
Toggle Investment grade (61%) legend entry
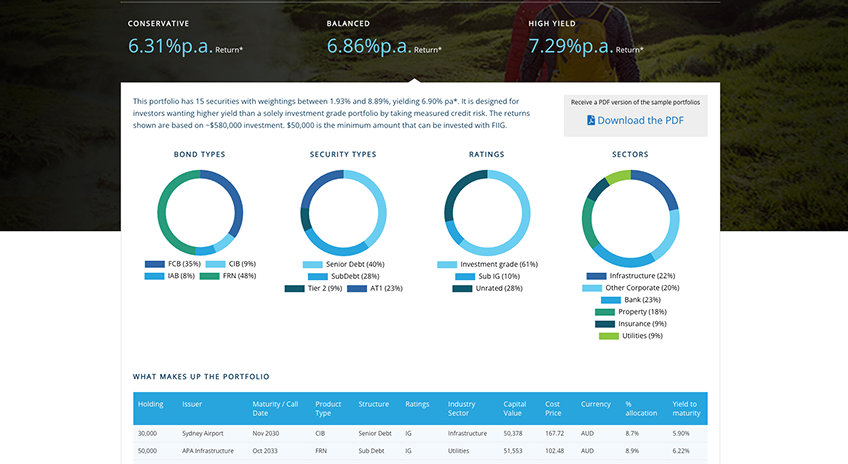pyautogui.click(x=487, y=264)
